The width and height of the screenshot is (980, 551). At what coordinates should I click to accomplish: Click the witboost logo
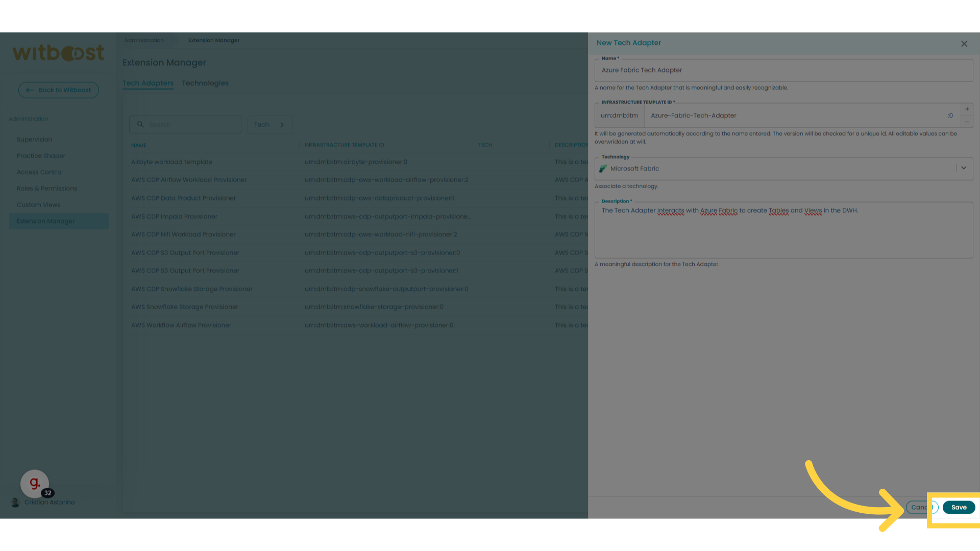point(58,53)
